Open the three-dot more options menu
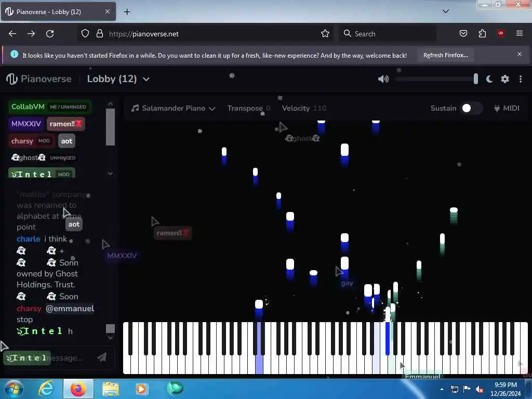 (521, 79)
